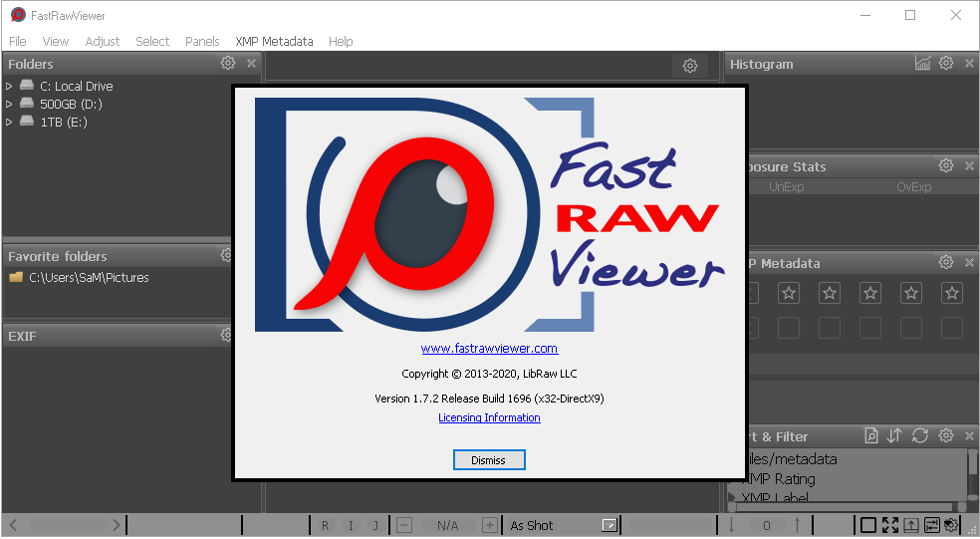Viewport: 980px width, 539px height.
Task: Toggle the R display mode button
Action: [x=325, y=526]
